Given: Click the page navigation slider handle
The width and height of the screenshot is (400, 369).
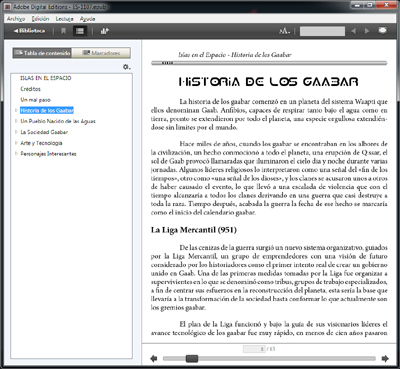Looking at the screenshot, I should click(192, 359).
